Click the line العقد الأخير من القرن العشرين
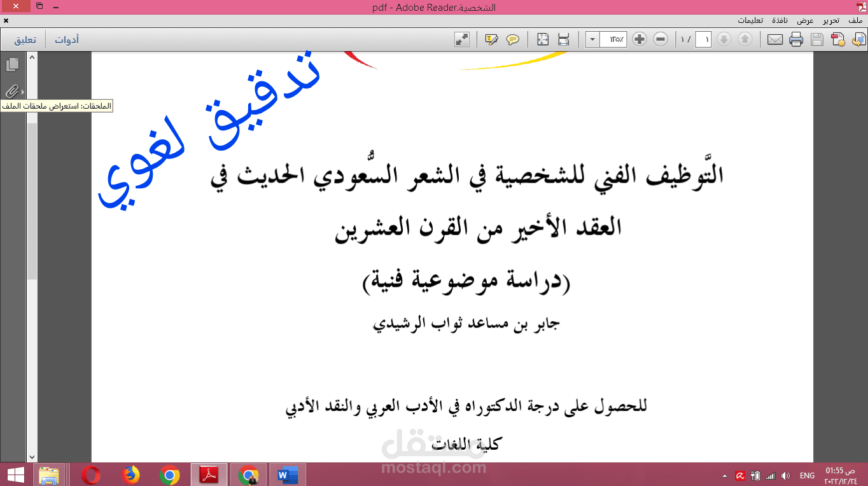This screenshot has height=486, width=868. coord(479,230)
